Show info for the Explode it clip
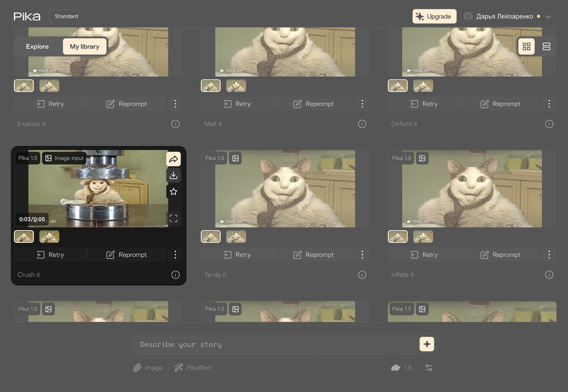 point(175,124)
